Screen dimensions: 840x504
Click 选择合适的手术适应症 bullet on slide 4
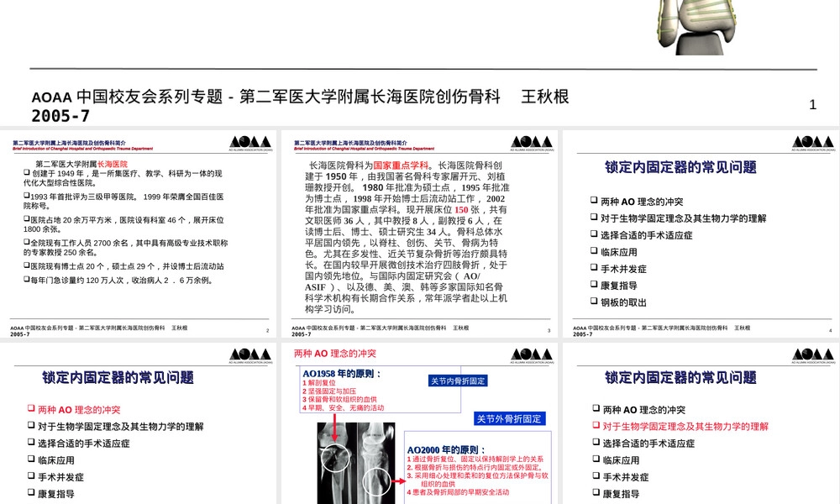(641, 235)
